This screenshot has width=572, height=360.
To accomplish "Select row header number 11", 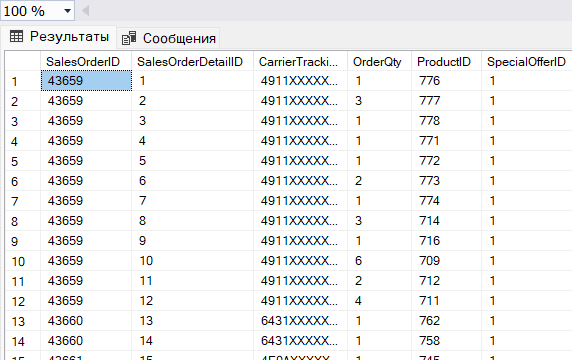I will point(23,281).
